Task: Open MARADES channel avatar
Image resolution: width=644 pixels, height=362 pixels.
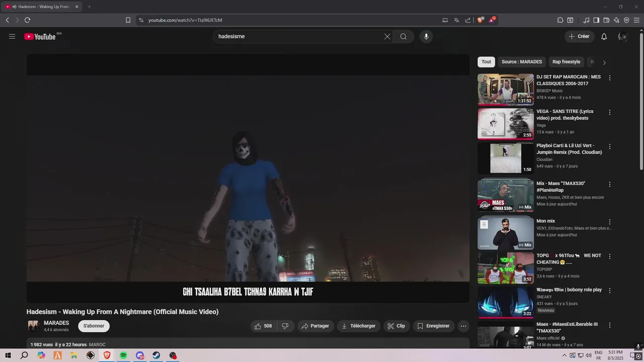Action: click(x=33, y=326)
